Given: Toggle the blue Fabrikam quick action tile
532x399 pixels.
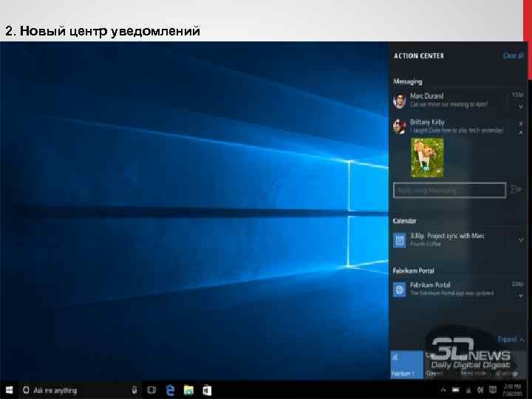Looking at the screenshot, I should coord(406,364).
